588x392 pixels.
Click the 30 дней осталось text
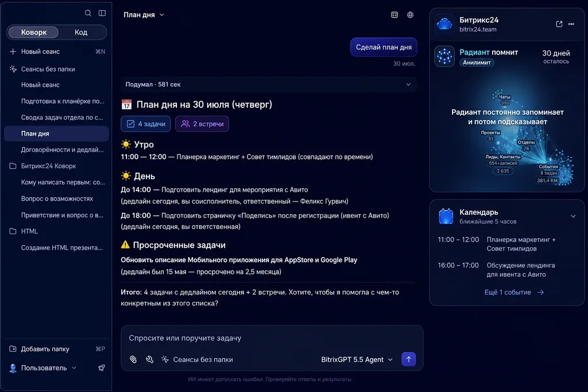click(x=556, y=57)
